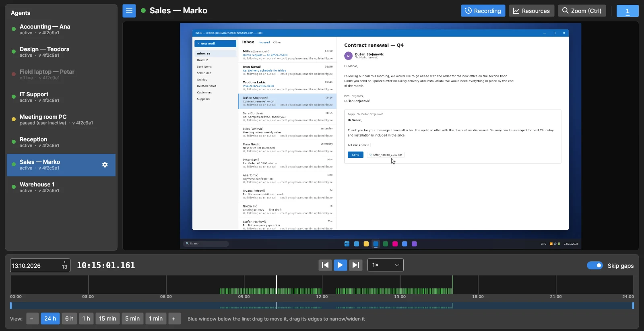Select the IT Support agent
The width and height of the screenshot is (644, 331).
61,97
